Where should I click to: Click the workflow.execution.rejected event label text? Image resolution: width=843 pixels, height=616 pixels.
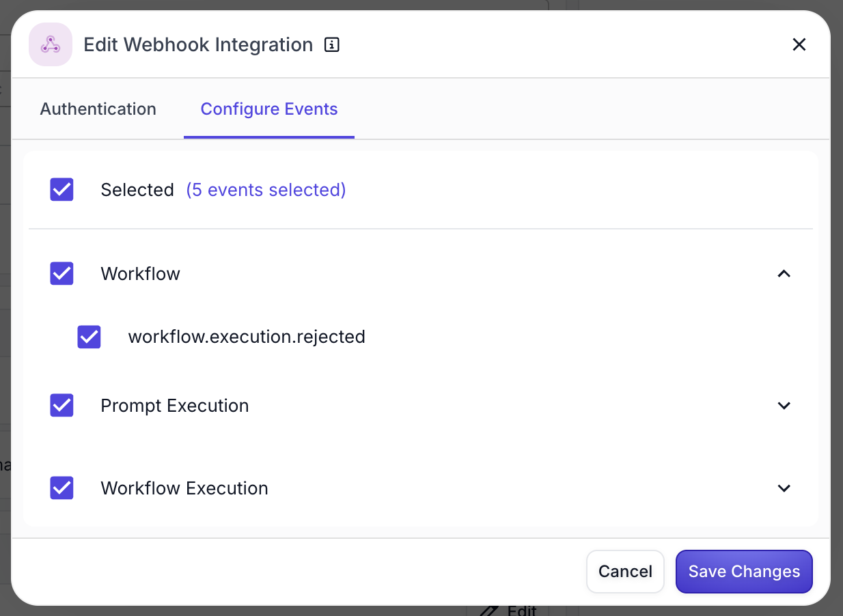[x=247, y=337]
